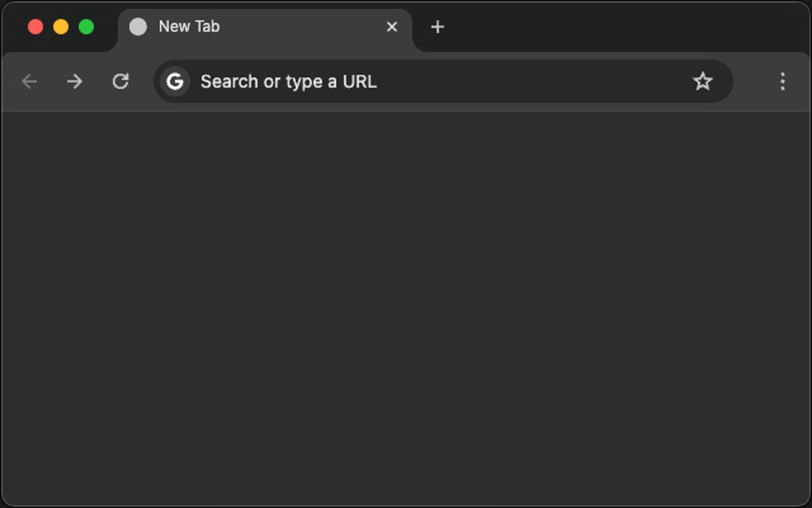Click the forward navigation arrow
Image resolution: width=812 pixels, height=508 pixels.
75,81
